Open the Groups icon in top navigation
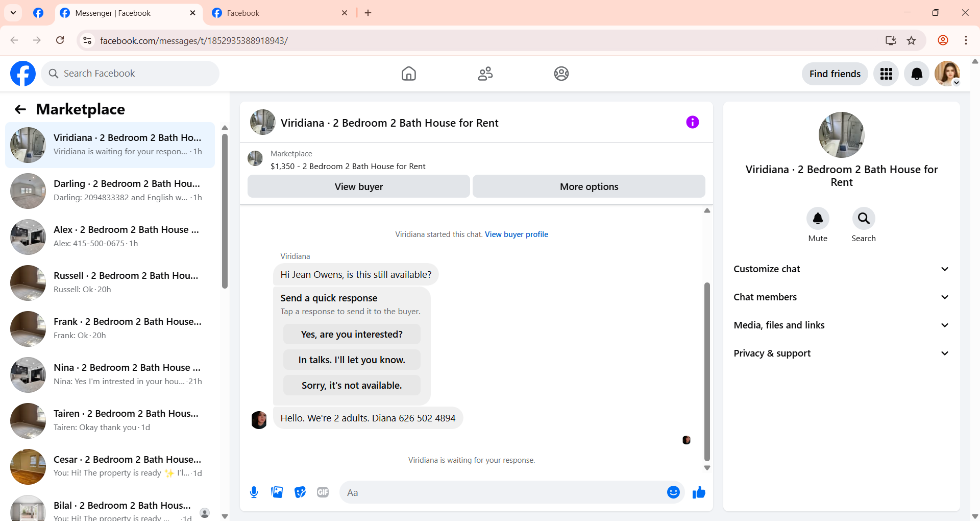This screenshot has height=521, width=980. click(x=561, y=74)
